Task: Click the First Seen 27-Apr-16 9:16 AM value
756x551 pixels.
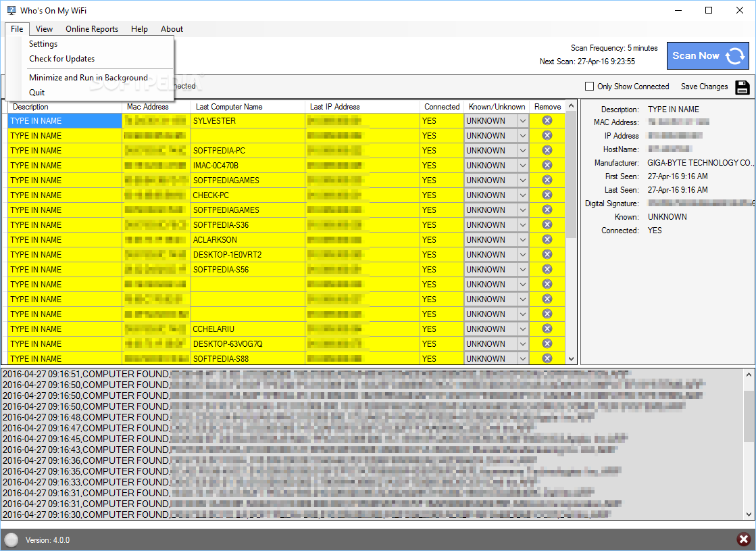Action: click(678, 176)
